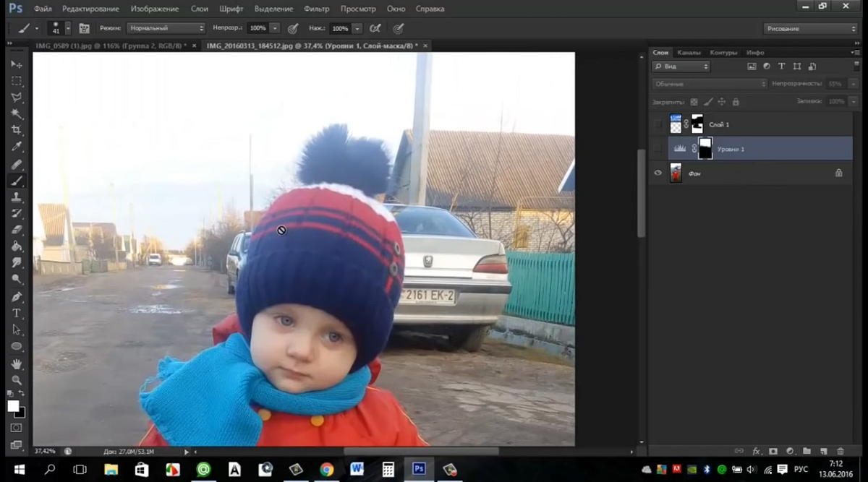
Task: Select the Smudge tool
Action: pos(16,263)
